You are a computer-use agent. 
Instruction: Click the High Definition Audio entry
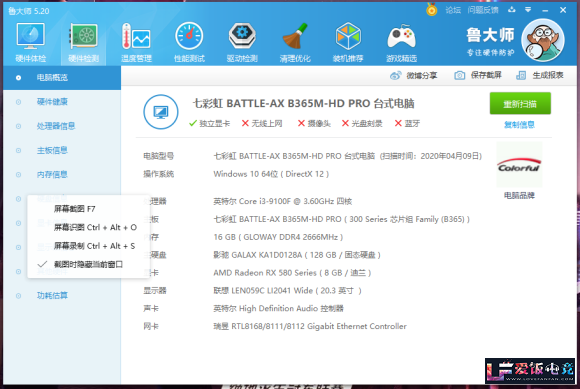tap(279, 308)
